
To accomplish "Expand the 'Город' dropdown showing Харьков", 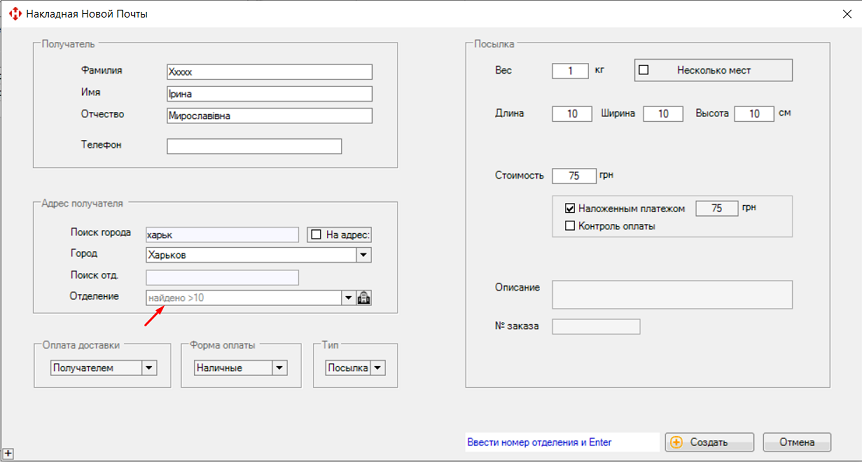I will (363, 255).
